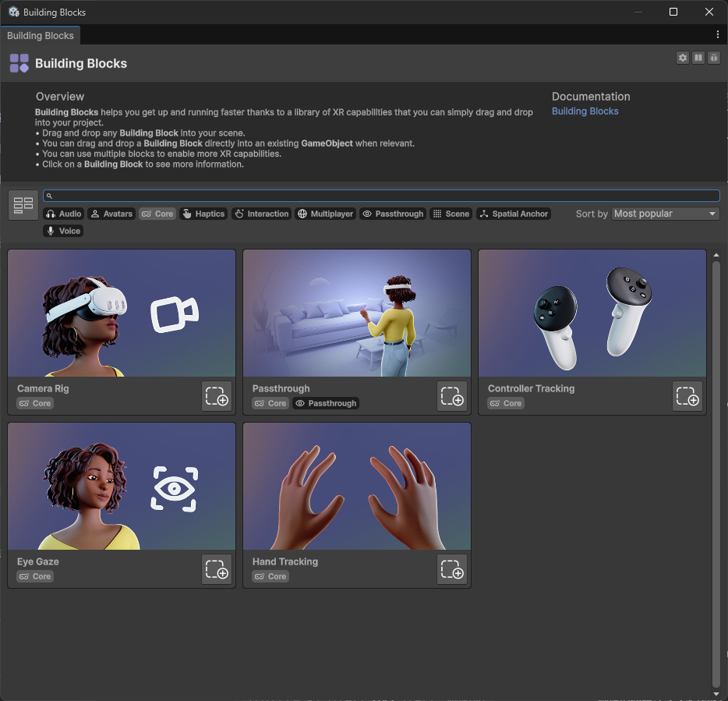Toggle the Core filter tag
This screenshot has width=728, height=701.
pyautogui.click(x=157, y=214)
